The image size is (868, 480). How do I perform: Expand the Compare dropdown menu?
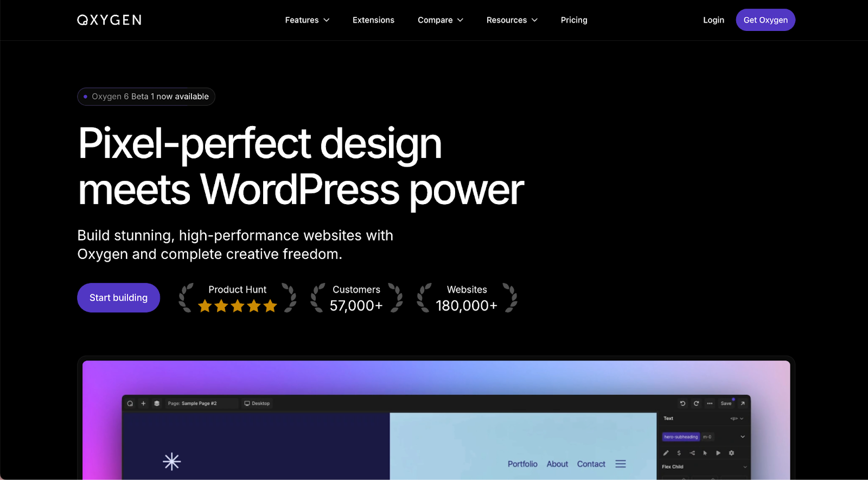(x=440, y=20)
